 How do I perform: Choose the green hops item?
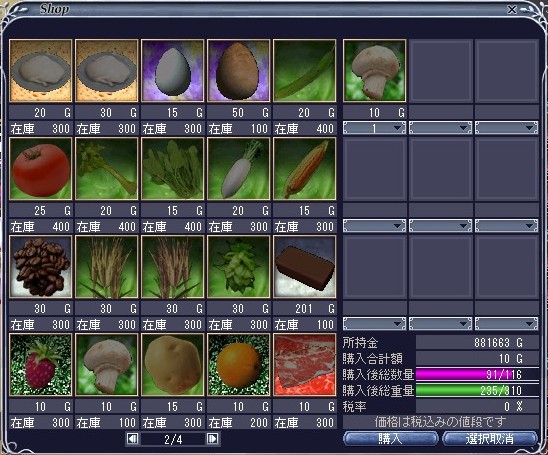(239, 267)
